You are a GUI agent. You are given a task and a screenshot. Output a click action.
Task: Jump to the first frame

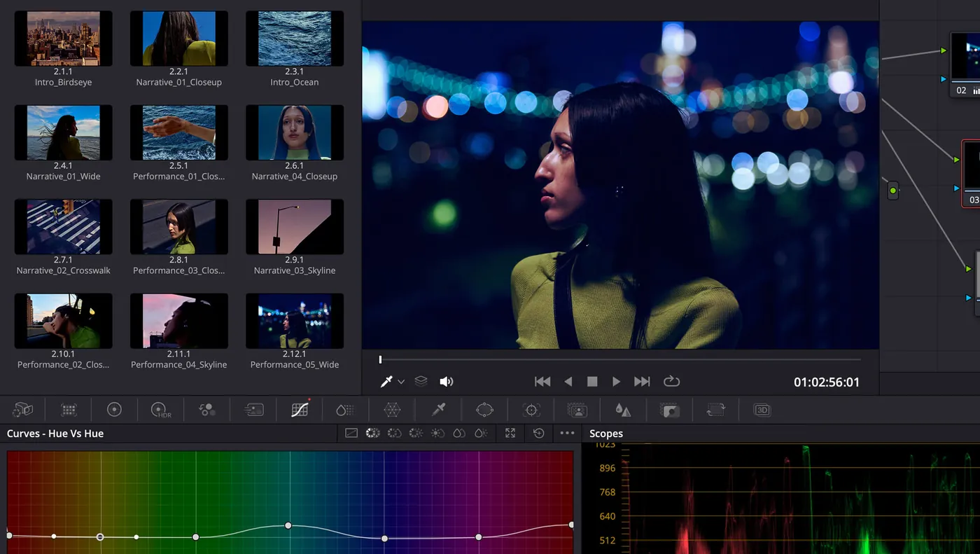coord(542,382)
